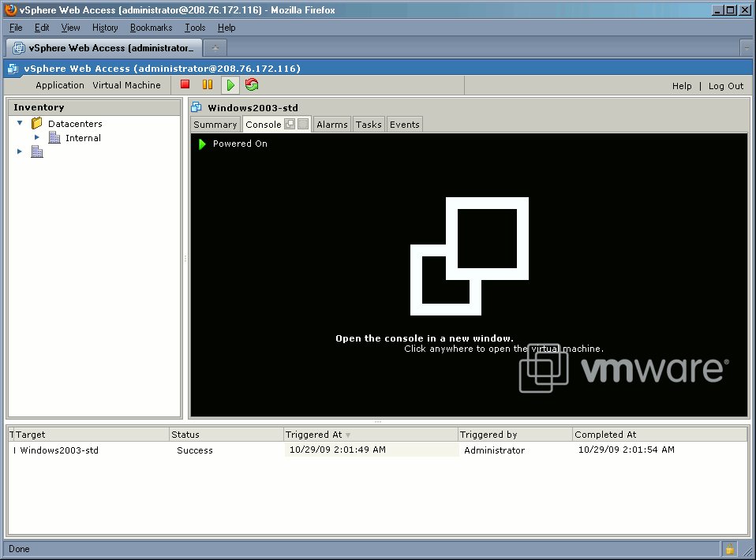
Task: Click 'Open the console in a new window' text
Action: click(425, 338)
